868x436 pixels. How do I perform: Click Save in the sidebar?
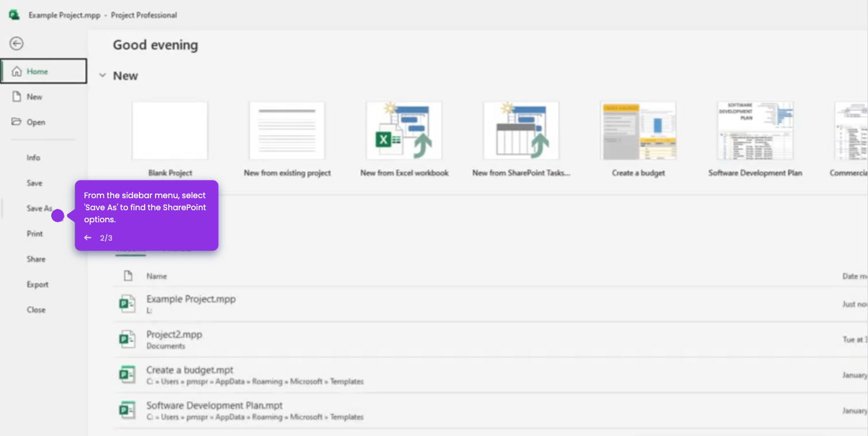[34, 183]
